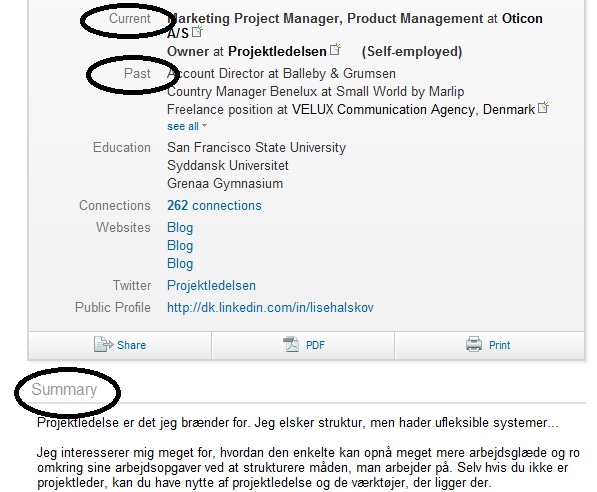Viewport: 597px width, 492px height.
Task: Click the Share document icon
Action: pos(103,344)
